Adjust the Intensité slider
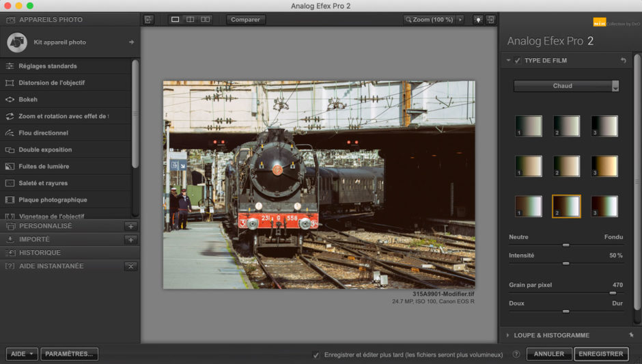 pos(566,264)
